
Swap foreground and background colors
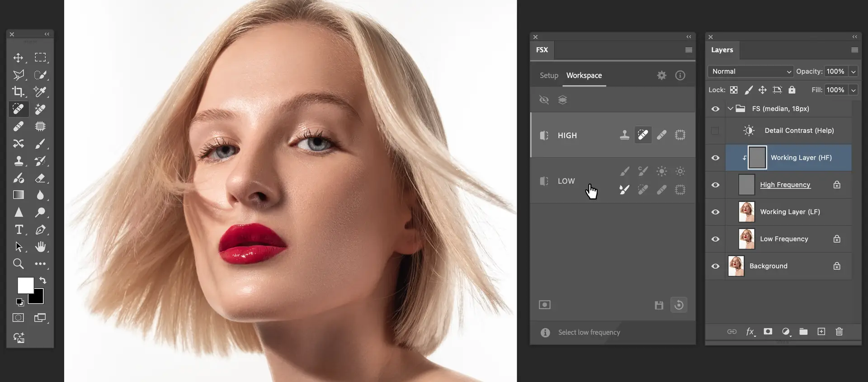click(43, 280)
